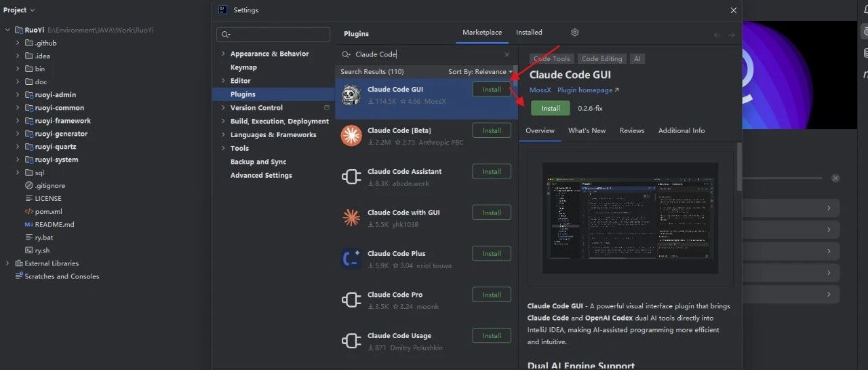
Task: Click the search magnifier icon in the plugin search
Action: pos(346,54)
